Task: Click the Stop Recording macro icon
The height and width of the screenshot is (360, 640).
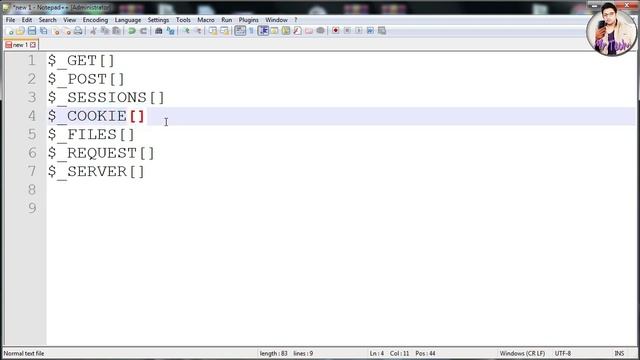Action: coord(347,31)
